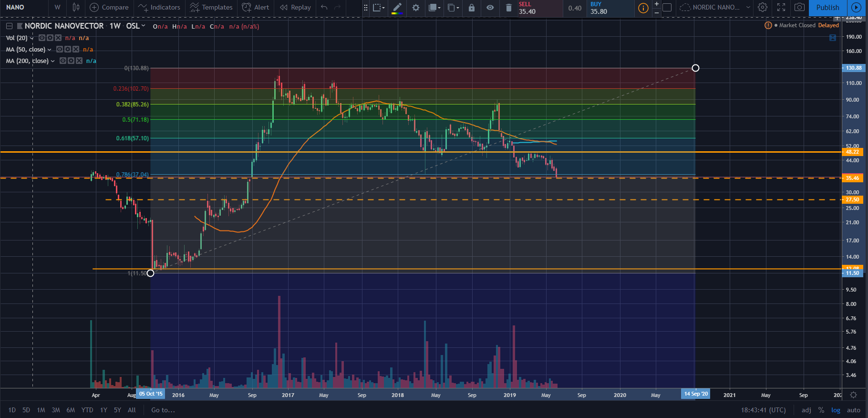The height and width of the screenshot is (418, 868).
Task: Show All time range data
Action: tap(132, 410)
